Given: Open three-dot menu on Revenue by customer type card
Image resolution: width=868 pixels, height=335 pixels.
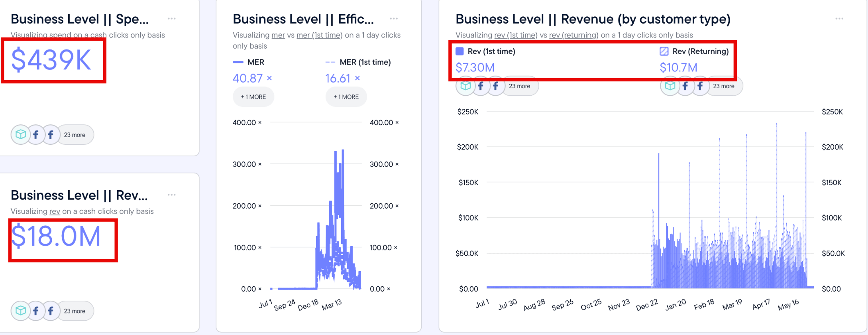Looking at the screenshot, I should click(x=839, y=19).
